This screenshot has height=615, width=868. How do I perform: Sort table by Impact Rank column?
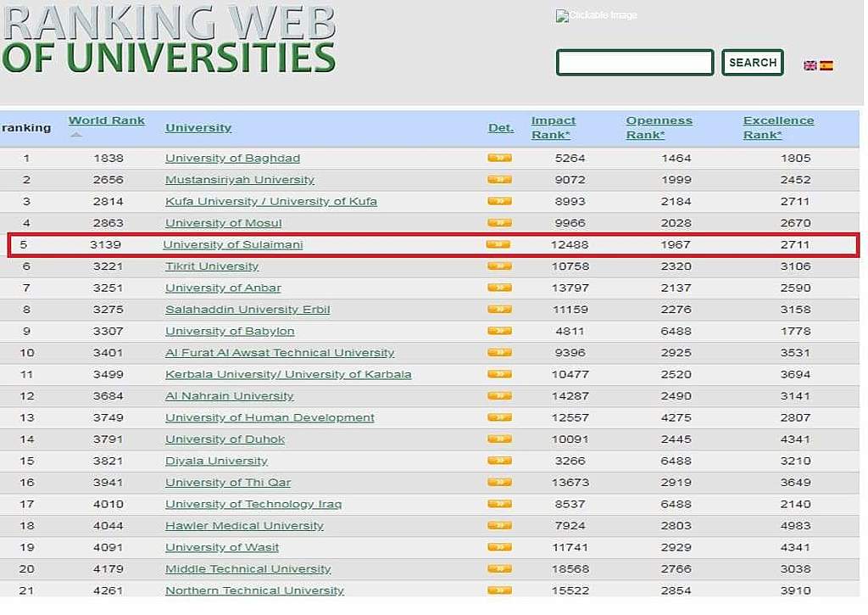point(553,127)
